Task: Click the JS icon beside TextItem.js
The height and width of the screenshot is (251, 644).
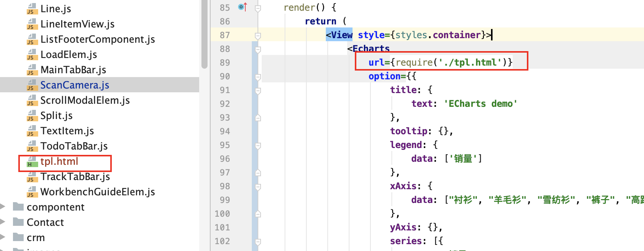Action: click(32, 131)
